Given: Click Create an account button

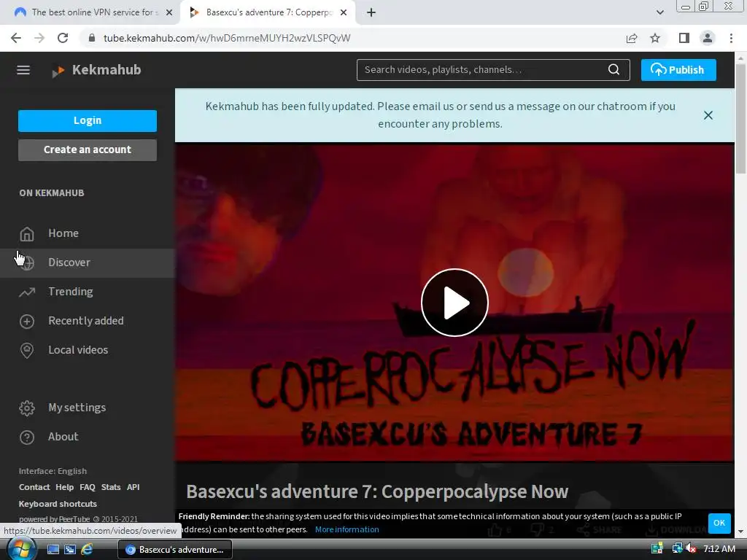Looking at the screenshot, I should click(88, 149).
